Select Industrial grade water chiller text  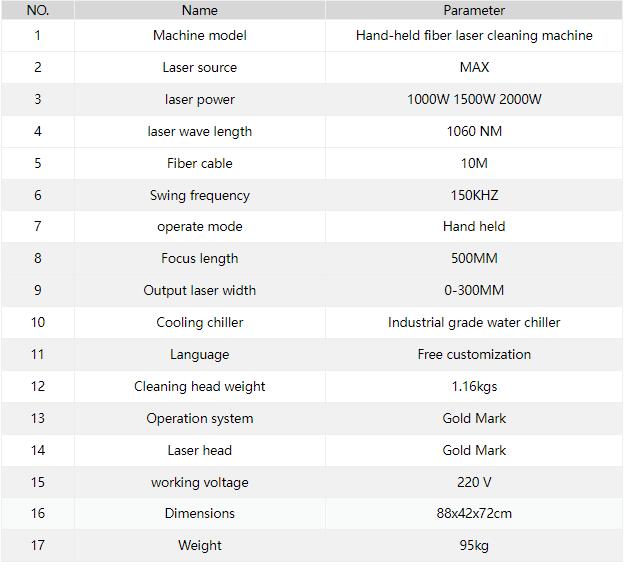click(x=474, y=322)
